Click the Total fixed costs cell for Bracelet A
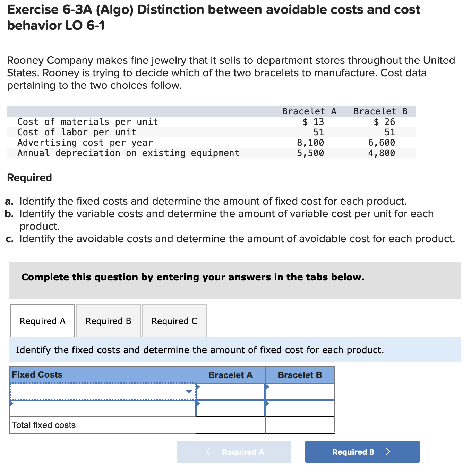 click(231, 424)
